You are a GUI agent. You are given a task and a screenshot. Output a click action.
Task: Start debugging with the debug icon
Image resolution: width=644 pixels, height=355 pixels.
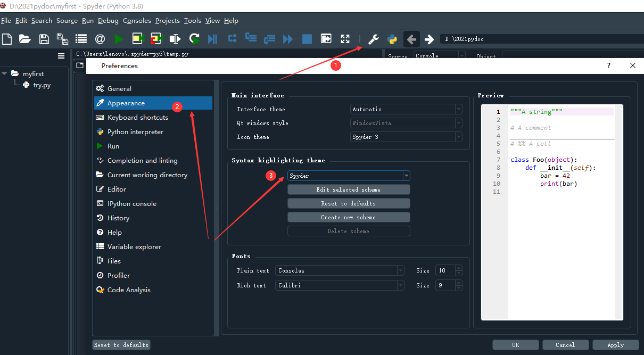(212, 39)
